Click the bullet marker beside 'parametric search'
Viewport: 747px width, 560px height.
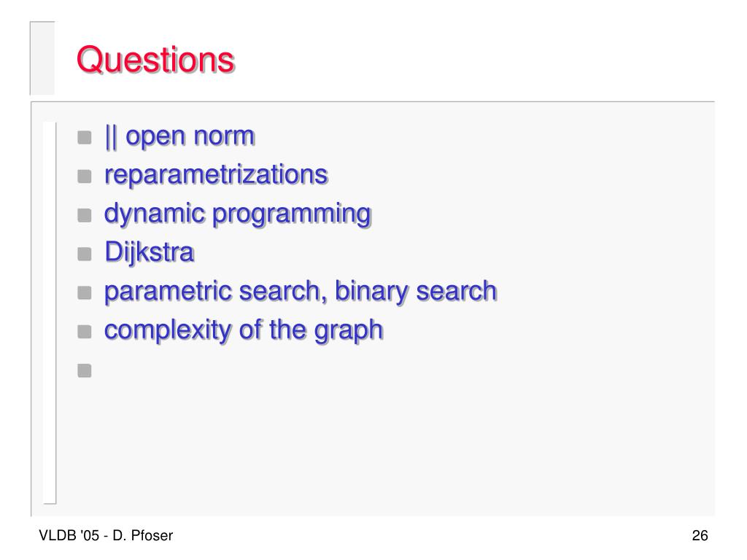[85, 293]
